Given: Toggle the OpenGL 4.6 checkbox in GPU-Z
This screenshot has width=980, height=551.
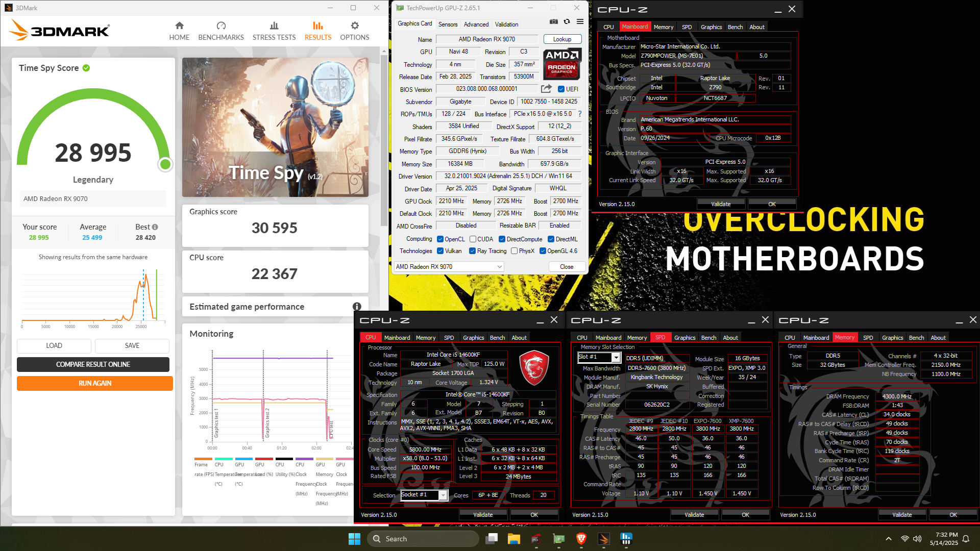Looking at the screenshot, I should click(543, 251).
